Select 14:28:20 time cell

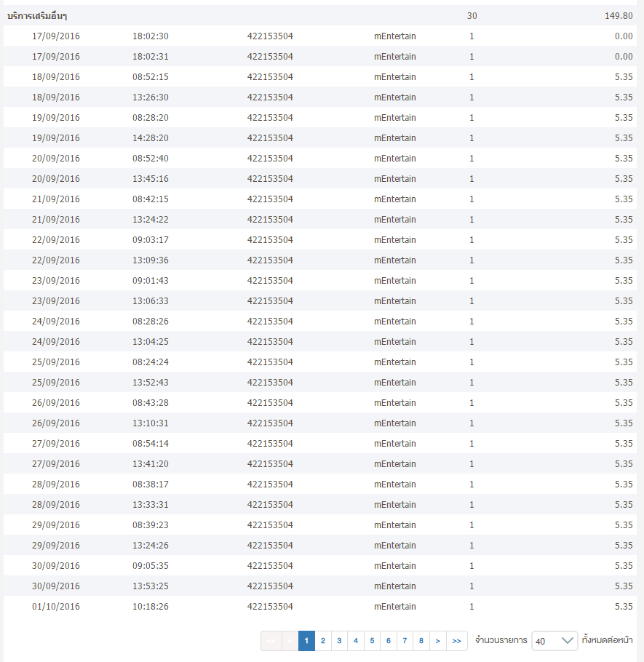[x=151, y=138]
